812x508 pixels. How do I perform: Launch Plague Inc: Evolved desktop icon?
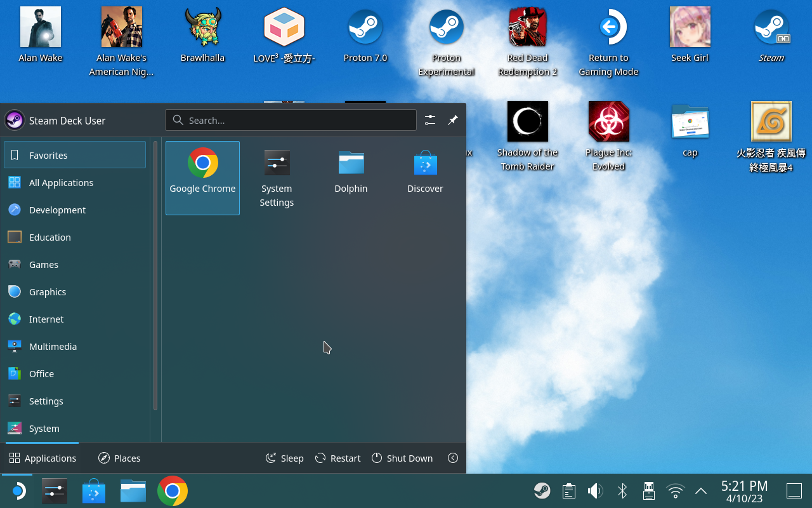coord(609,137)
